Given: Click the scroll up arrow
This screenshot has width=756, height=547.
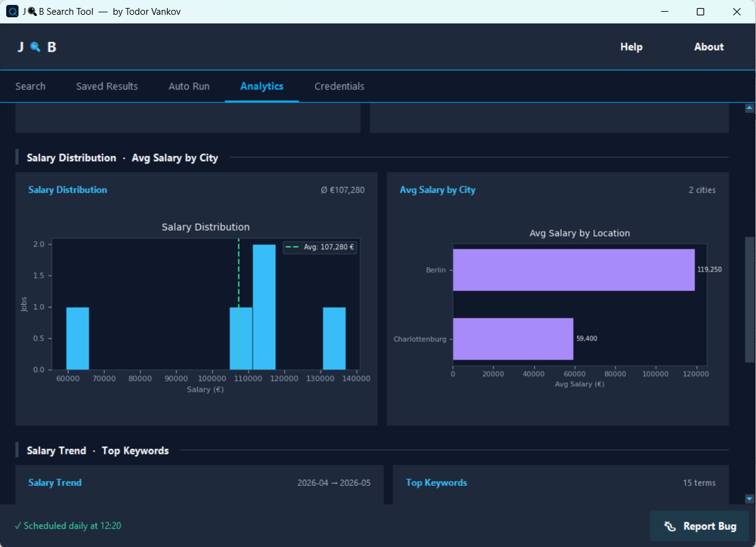Looking at the screenshot, I should (749, 108).
